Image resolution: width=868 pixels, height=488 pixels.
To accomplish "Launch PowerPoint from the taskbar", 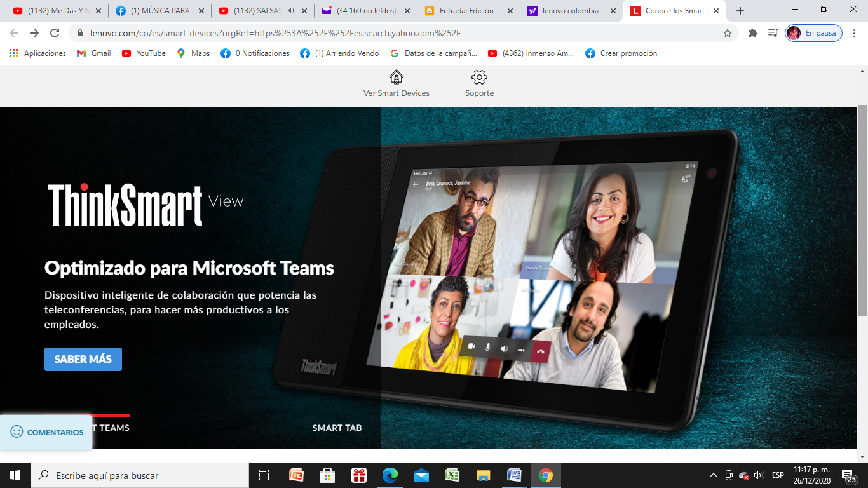I will 296,475.
